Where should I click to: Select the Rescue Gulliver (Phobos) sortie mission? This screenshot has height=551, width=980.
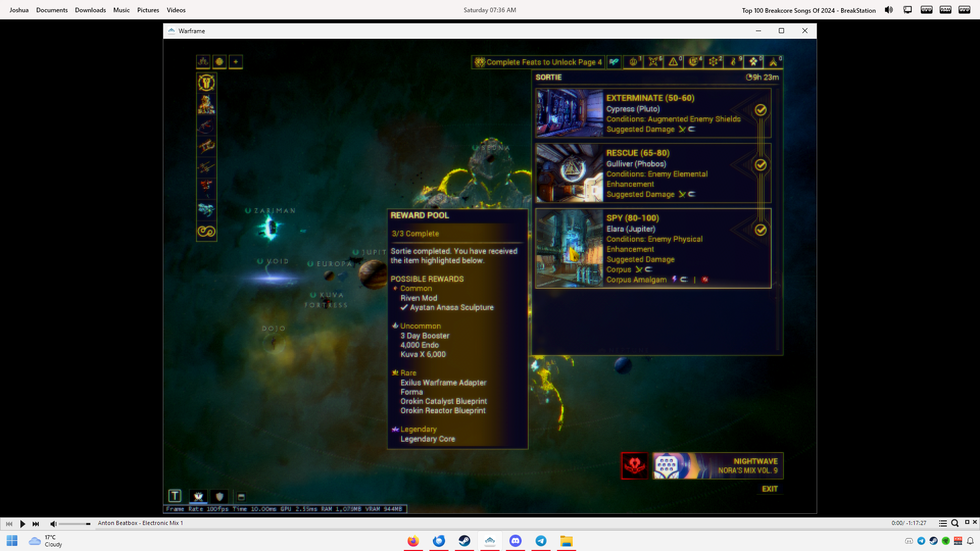653,173
